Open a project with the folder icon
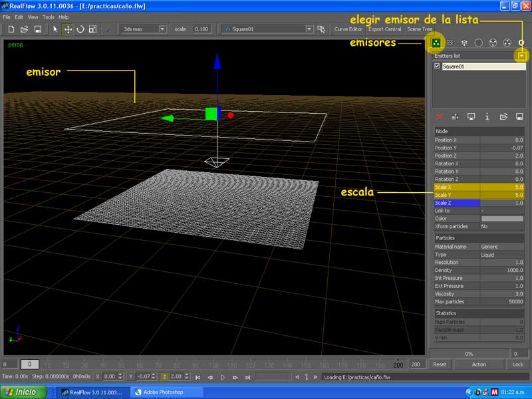The image size is (532, 399). 24,29
